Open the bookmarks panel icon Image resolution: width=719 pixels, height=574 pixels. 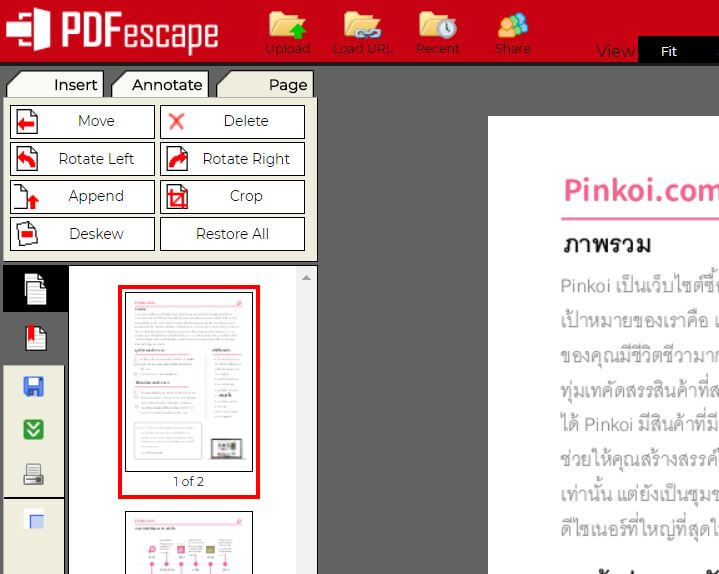coord(35,338)
